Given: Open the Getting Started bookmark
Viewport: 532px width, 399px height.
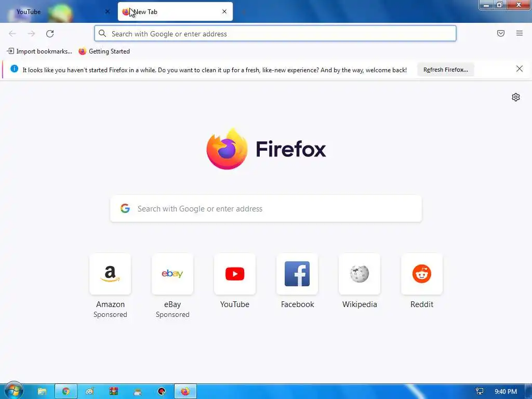Looking at the screenshot, I should coord(104,51).
